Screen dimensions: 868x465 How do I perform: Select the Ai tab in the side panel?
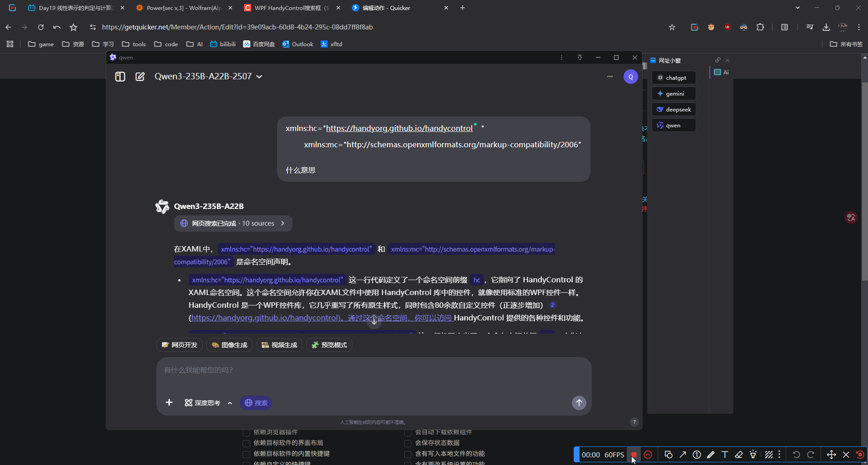click(722, 72)
